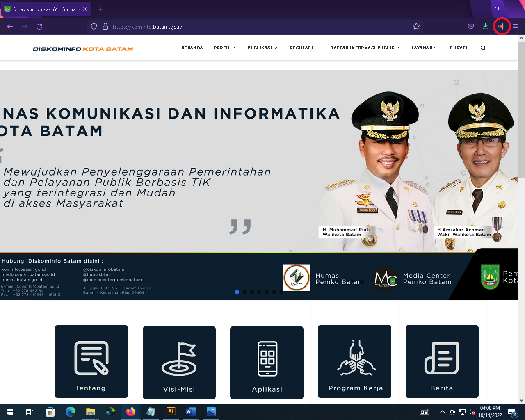Close the Dinas Komunikasi tab

click(x=85, y=9)
